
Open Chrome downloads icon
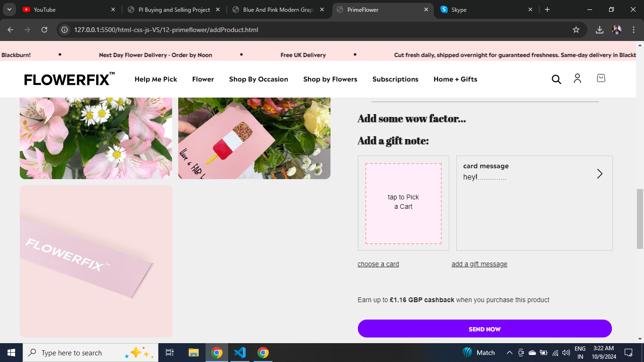pos(600,30)
